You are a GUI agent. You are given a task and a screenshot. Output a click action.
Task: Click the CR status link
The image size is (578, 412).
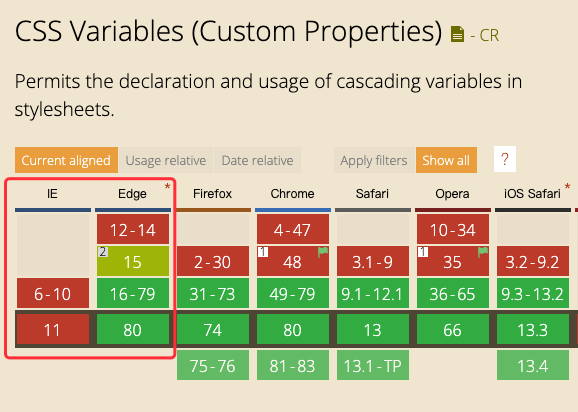(485, 35)
